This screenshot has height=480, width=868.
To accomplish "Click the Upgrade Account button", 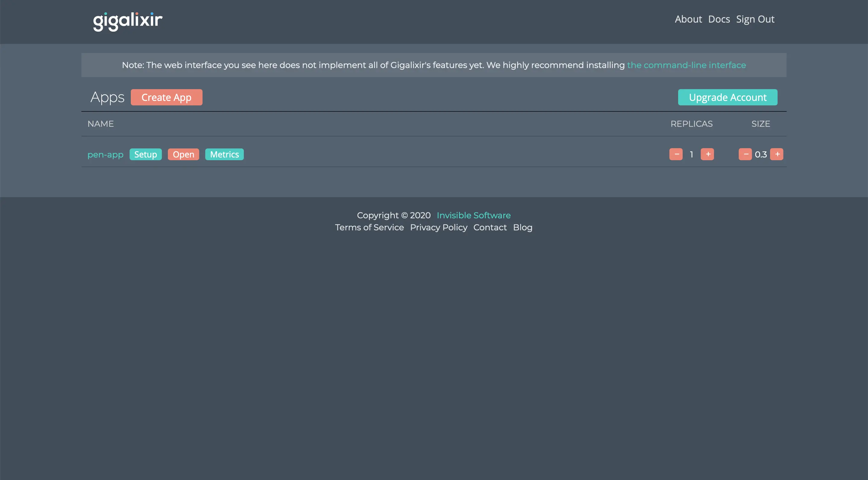I will [x=728, y=97].
